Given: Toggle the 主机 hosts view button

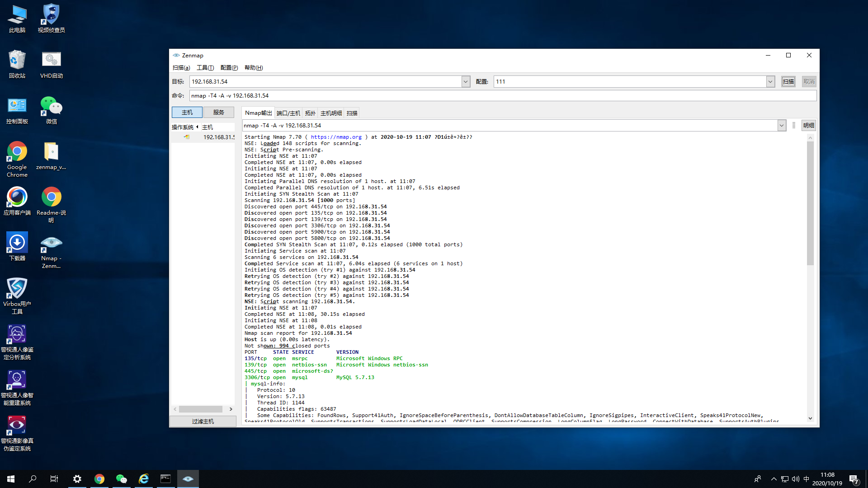Looking at the screenshot, I should tap(187, 113).
